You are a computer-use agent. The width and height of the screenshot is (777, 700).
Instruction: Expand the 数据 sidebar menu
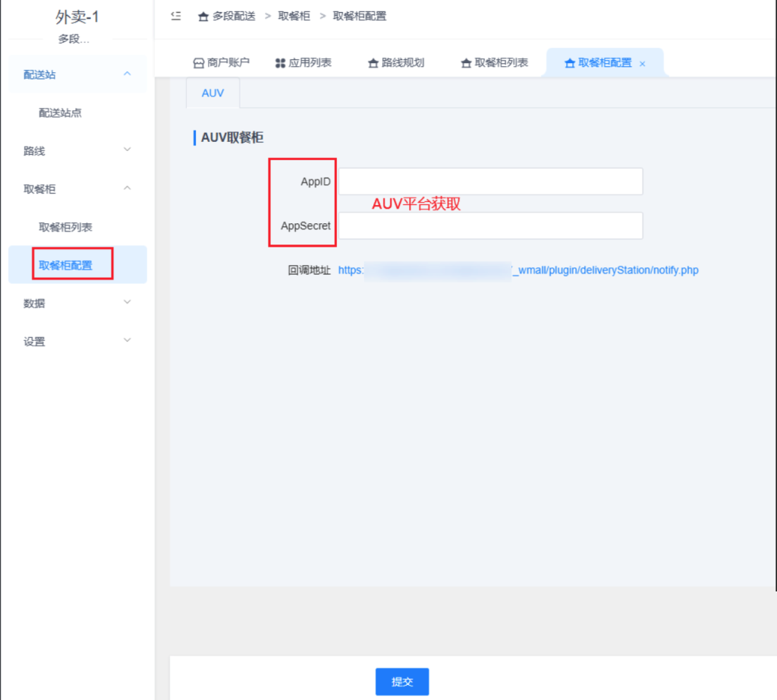point(127,302)
